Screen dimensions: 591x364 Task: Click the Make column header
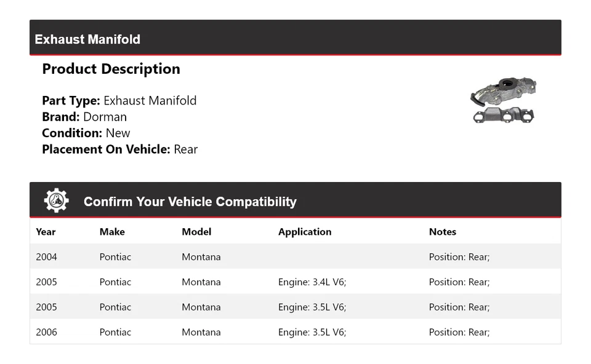click(x=112, y=232)
